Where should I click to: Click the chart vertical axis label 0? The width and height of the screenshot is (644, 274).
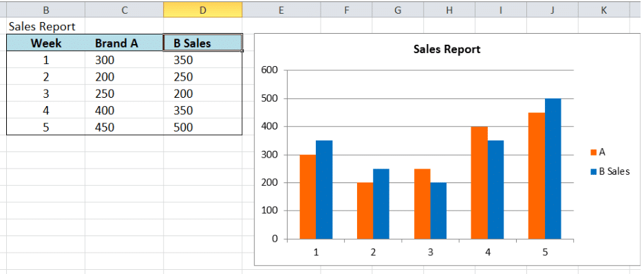(x=275, y=239)
